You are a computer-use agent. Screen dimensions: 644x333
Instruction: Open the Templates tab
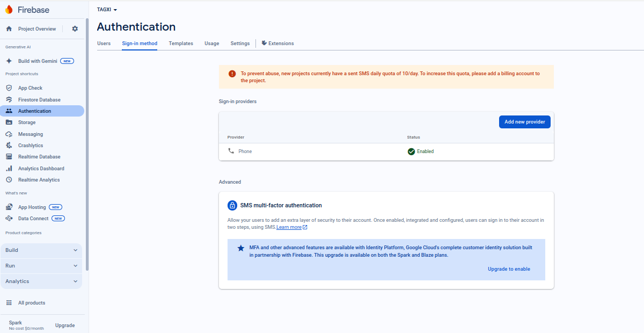pos(180,43)
